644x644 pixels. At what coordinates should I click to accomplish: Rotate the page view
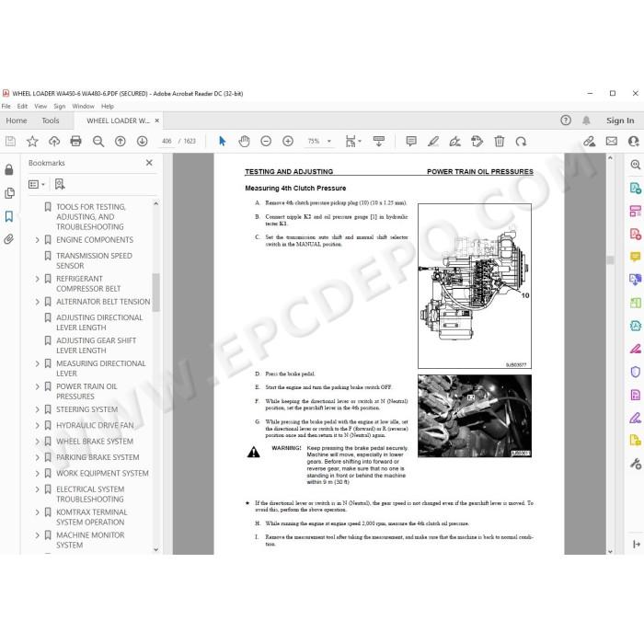click(x=521, y=142)
